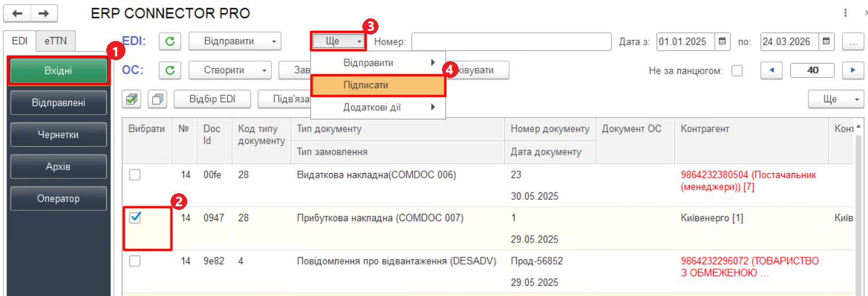The image size is (868, 296).
Task: Switch to the eTTN tab
Action: (56, 41)
